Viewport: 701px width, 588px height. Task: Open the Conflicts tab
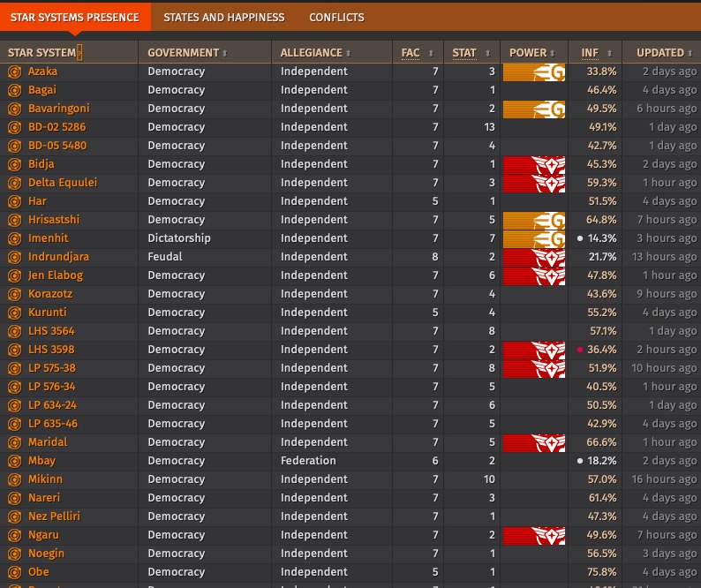336,17
